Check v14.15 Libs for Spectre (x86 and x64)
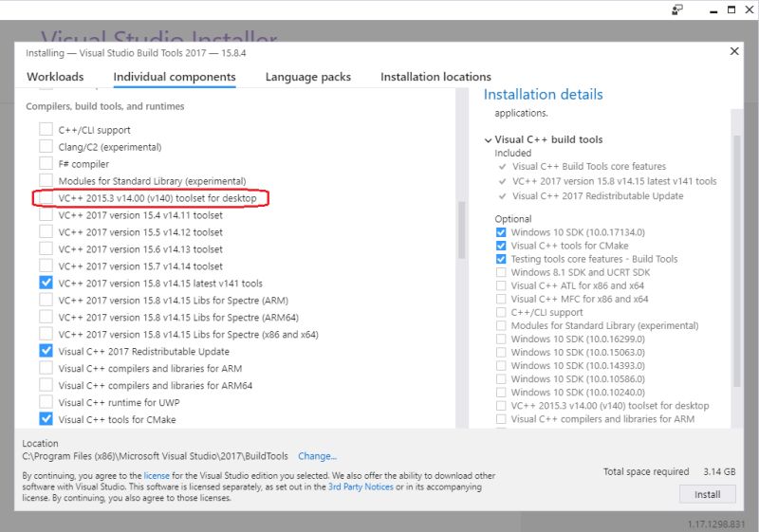759x532 pixels. (x=46, y=334)
